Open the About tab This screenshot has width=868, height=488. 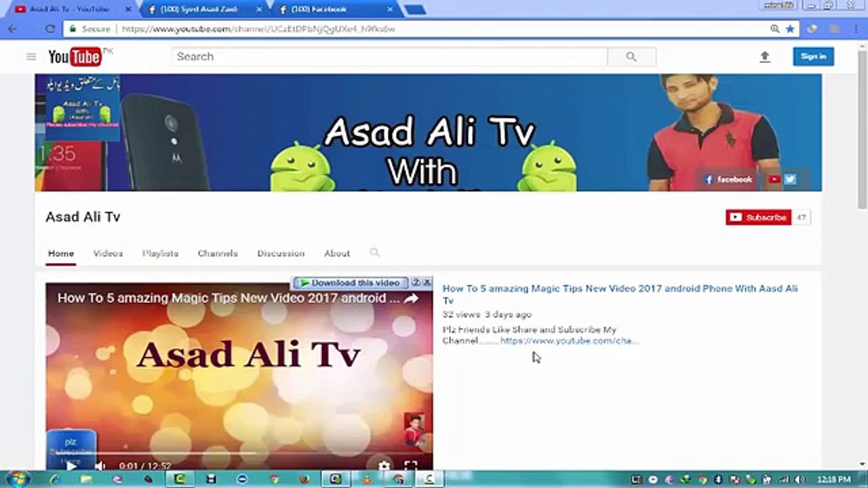tap(337, 253)
